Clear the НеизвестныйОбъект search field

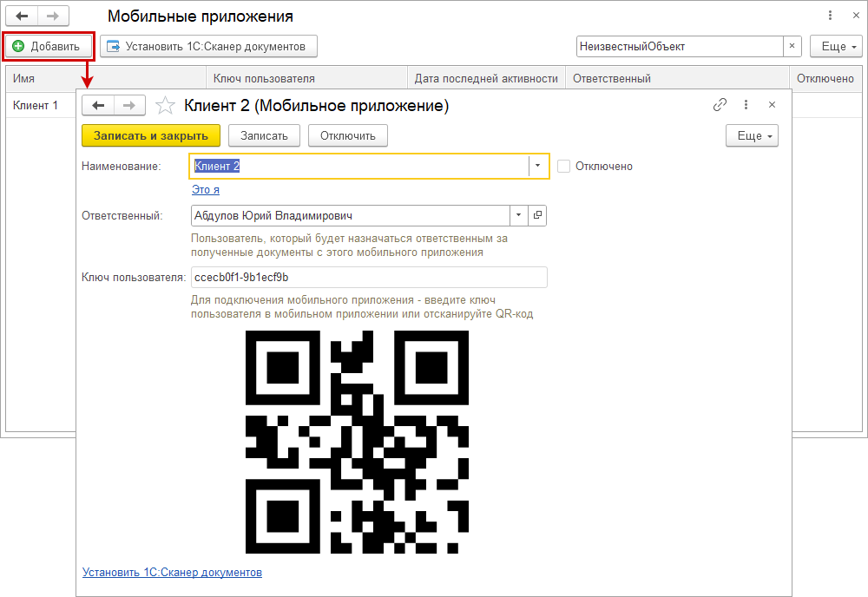(792, 47)
